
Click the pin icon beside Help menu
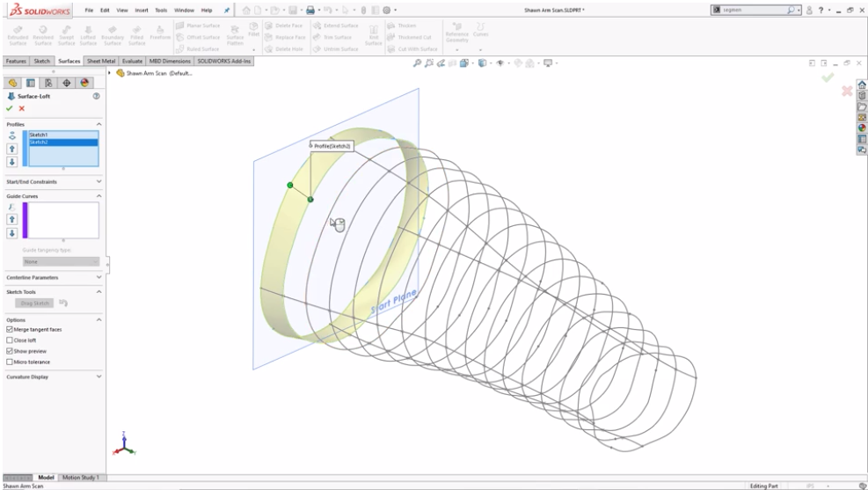click(226, 10)
